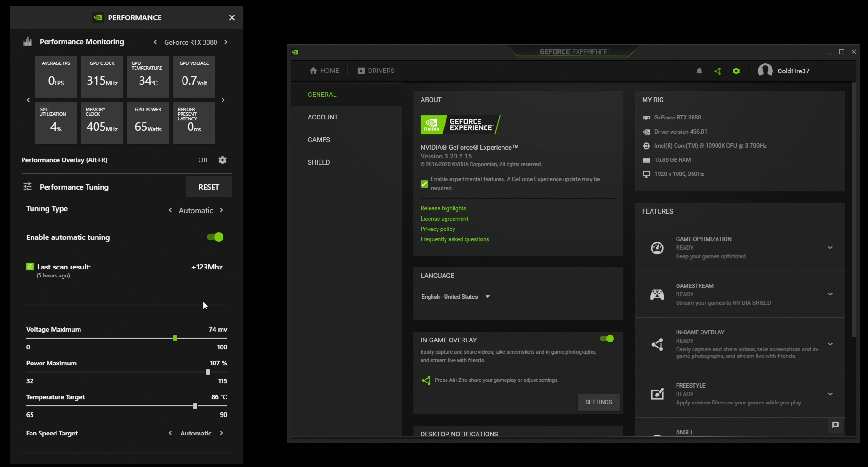The image size is (868, 467).
Task: Click the driver version icon in My Rig
Action: click(646, 132)
